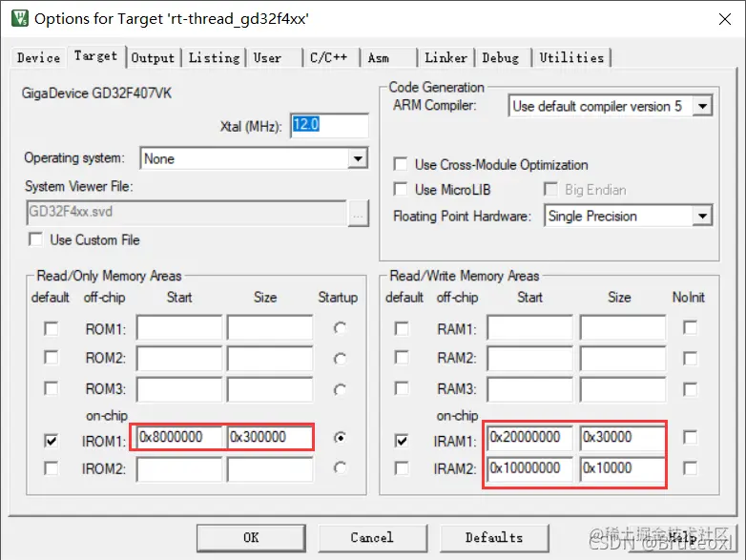Select the ROM1 Startup radio button
The width and height of the screenshot is (746, 560).
[x=340, y=328]
